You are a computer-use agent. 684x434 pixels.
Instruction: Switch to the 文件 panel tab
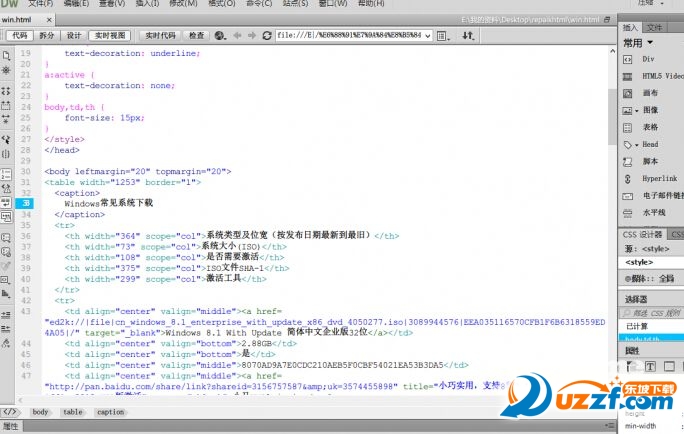coord(654,27)
